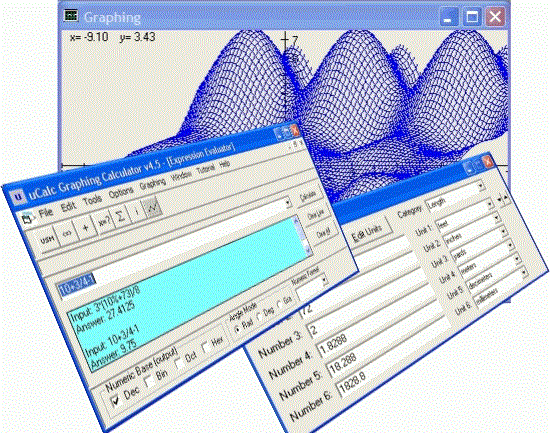This screenshot has width=550, height=434.
Task: Click the x= -9.10 coordinate readout
Action: tap(89, 37)
